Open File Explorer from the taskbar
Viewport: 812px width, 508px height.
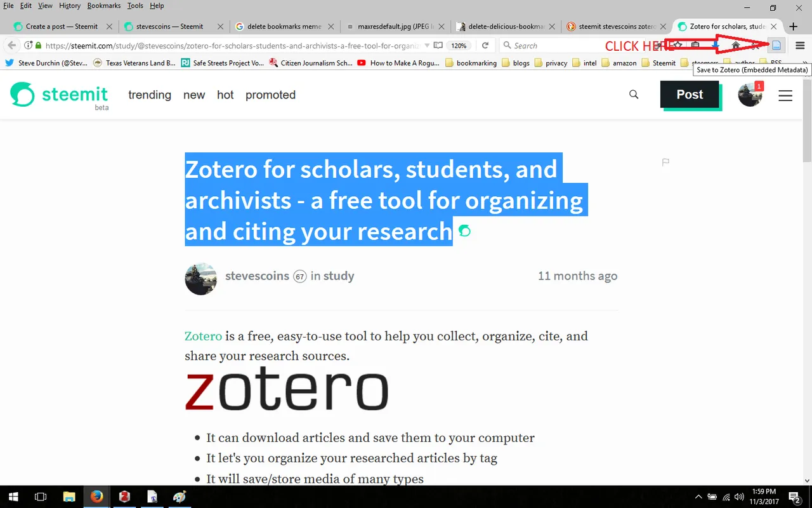pos(69,497)
